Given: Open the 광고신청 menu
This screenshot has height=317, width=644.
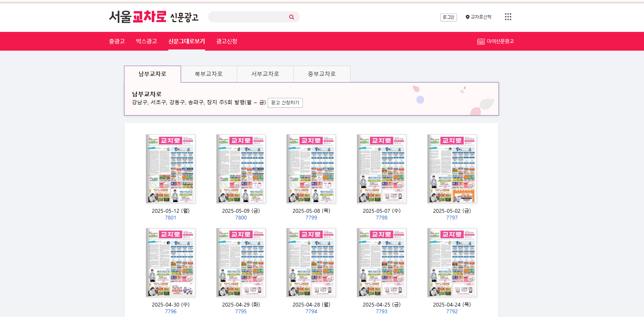Looking at the screenshot, I should point(227,41).
